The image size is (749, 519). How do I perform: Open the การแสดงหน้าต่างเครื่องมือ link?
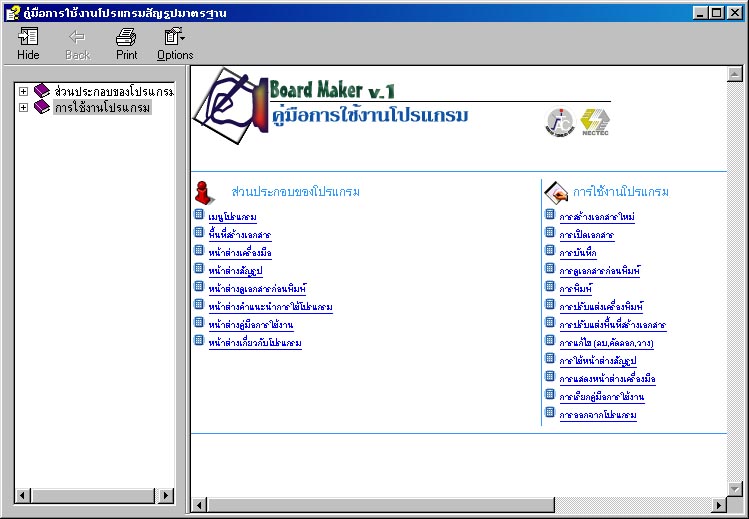pyautogui.click(x=608, y=379)
